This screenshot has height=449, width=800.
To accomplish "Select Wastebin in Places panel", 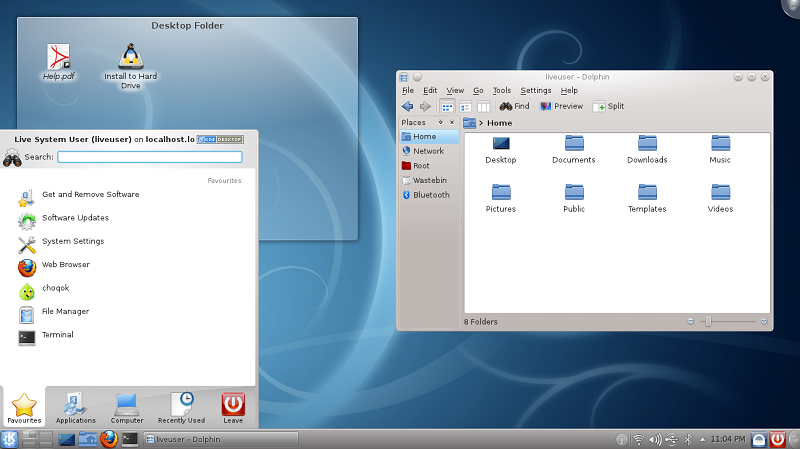I will point(430,180).
